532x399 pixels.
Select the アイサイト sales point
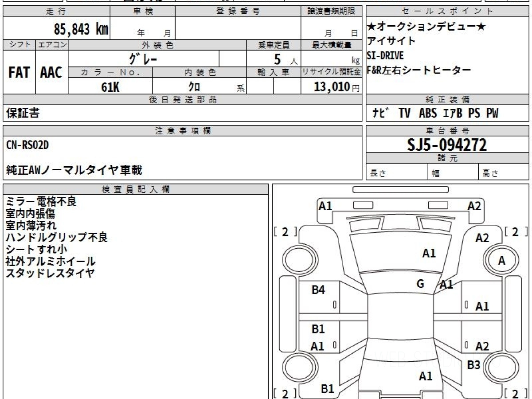pyautogui.click(x=391, y=41)
